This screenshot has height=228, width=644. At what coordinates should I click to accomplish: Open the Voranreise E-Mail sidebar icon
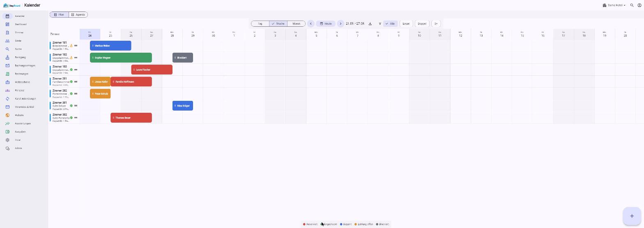pyautogui.click(x=7, y=107)
